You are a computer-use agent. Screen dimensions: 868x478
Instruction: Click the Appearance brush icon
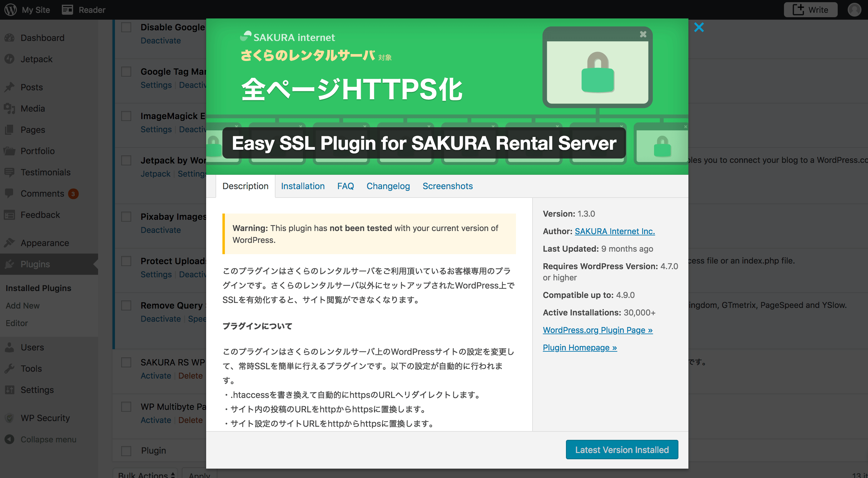click(9, 243)
